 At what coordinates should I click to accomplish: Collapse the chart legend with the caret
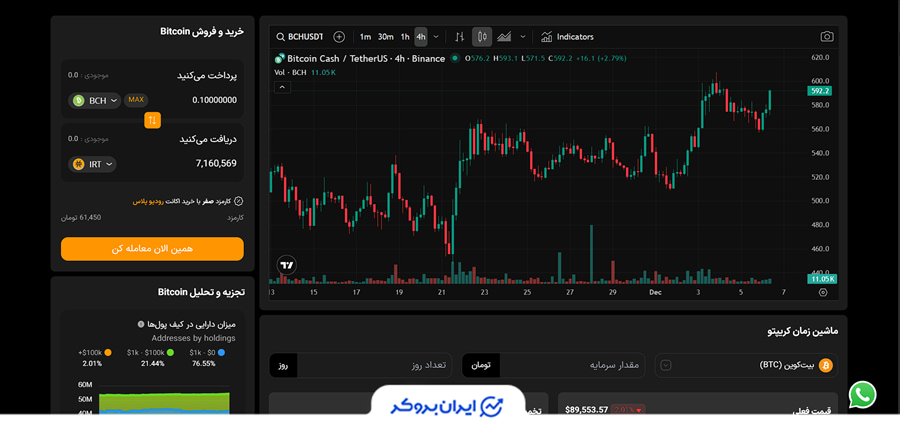point(282,87)
